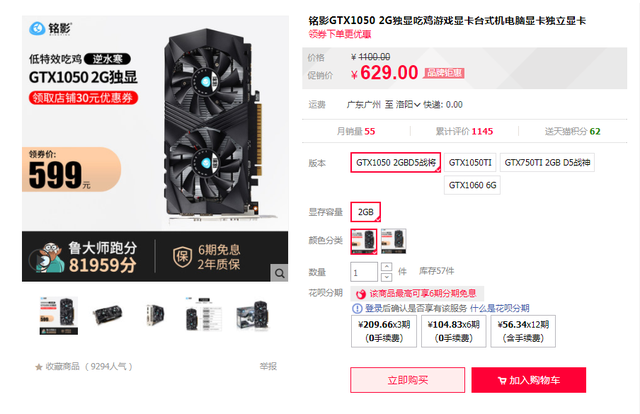This screenshot has width=640, height=414.
Task: Click the 铭影 brand logo icon
Action: 37,29
